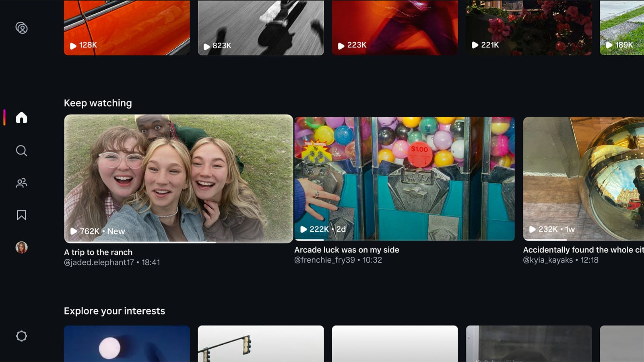
Task: Click 'Arcade luck was on my side' title
Action: pos(347,250)
